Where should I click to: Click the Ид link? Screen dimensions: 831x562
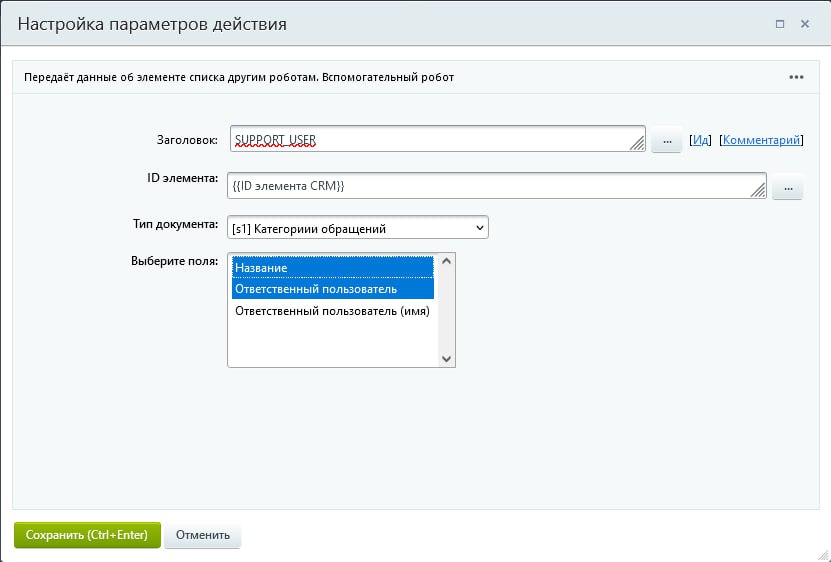pyautogui.click(x=700, y=140)
